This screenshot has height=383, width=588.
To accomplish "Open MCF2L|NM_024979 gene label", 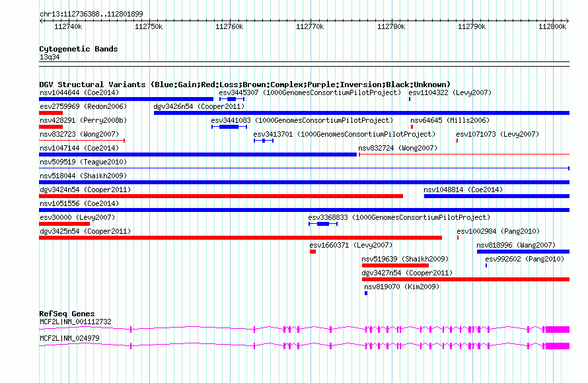I will [69, 338].
